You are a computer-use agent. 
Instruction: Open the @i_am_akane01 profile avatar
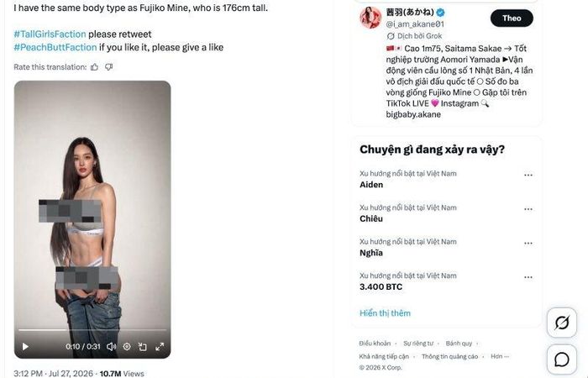click(x=370, y=18)
